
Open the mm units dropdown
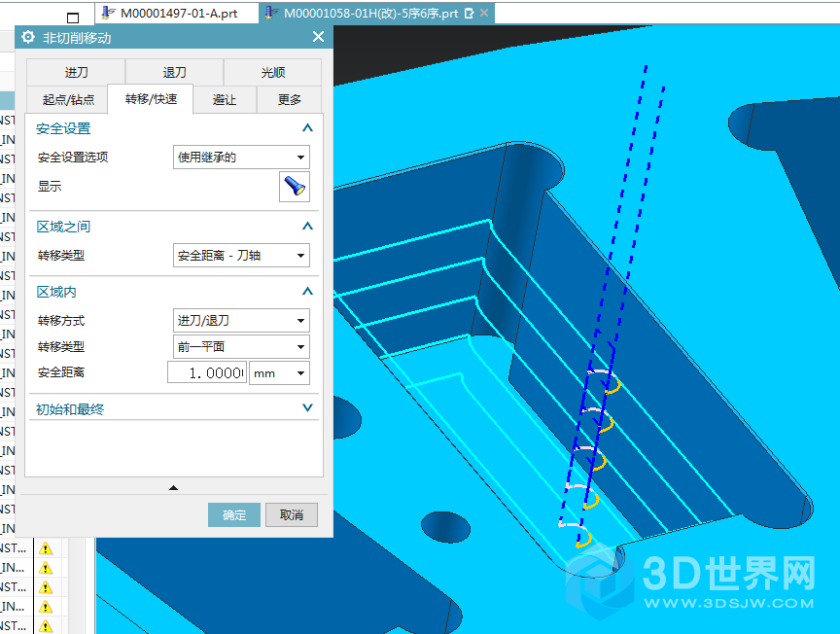[x=279, y=372]
